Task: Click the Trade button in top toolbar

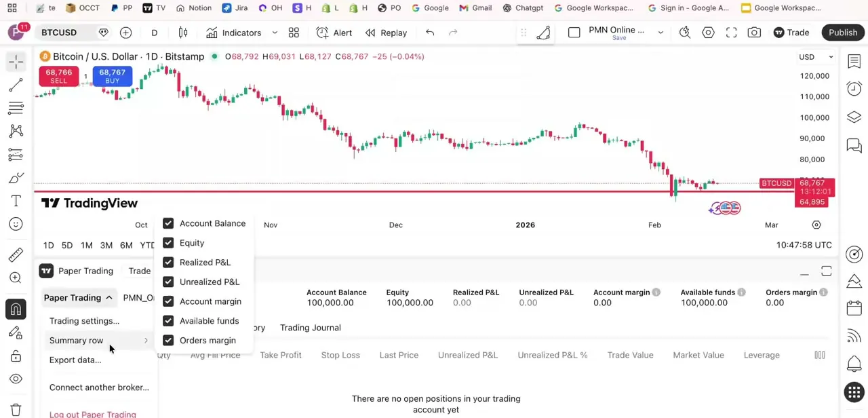Action: (791, 33)
